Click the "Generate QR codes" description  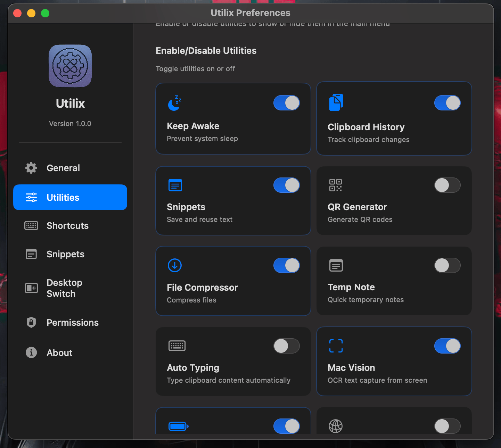[360, 219]
